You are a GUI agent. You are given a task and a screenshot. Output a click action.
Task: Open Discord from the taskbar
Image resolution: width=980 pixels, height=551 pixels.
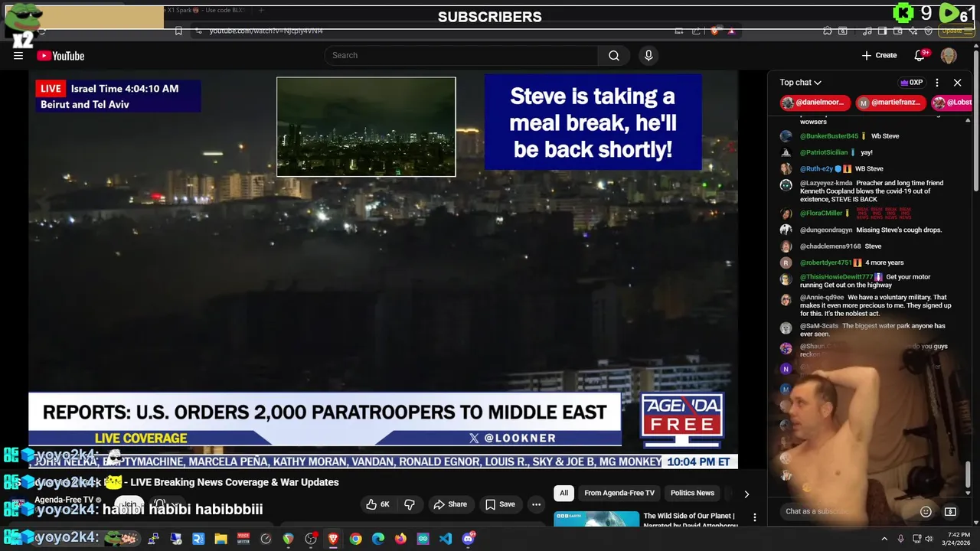click(468, 539)
